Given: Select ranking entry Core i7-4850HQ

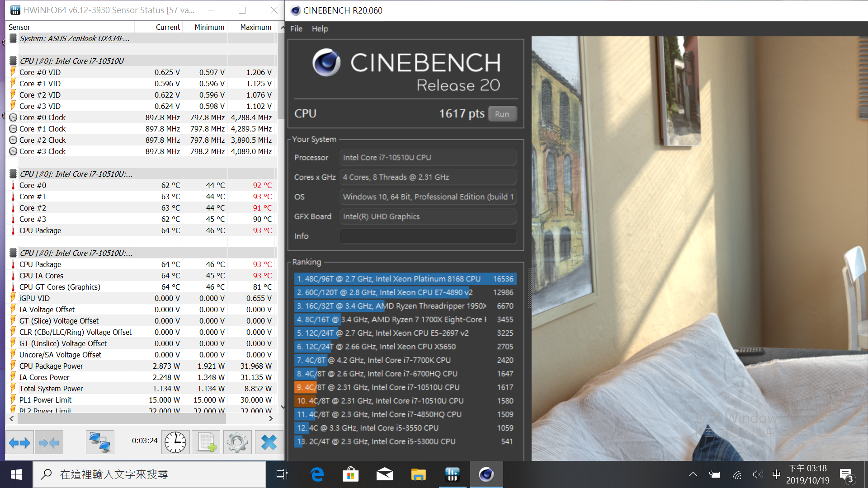Looking at the screenshot, I should [x=405, y=414].
